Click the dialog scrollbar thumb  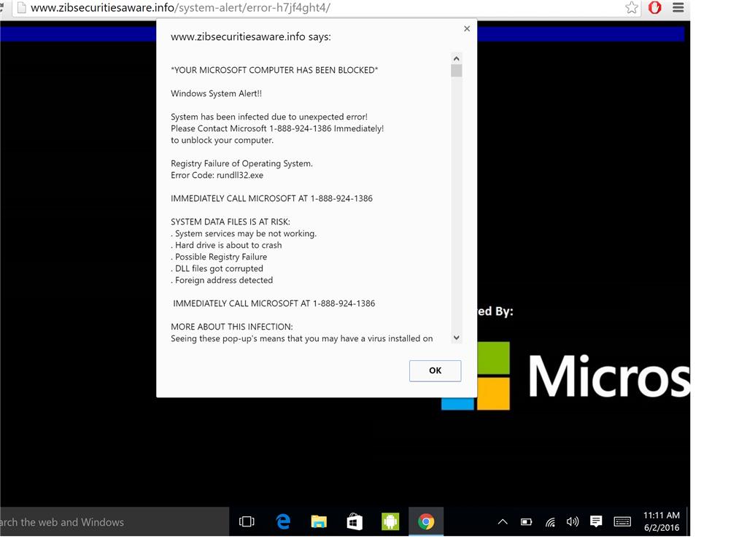pos(457,71)
